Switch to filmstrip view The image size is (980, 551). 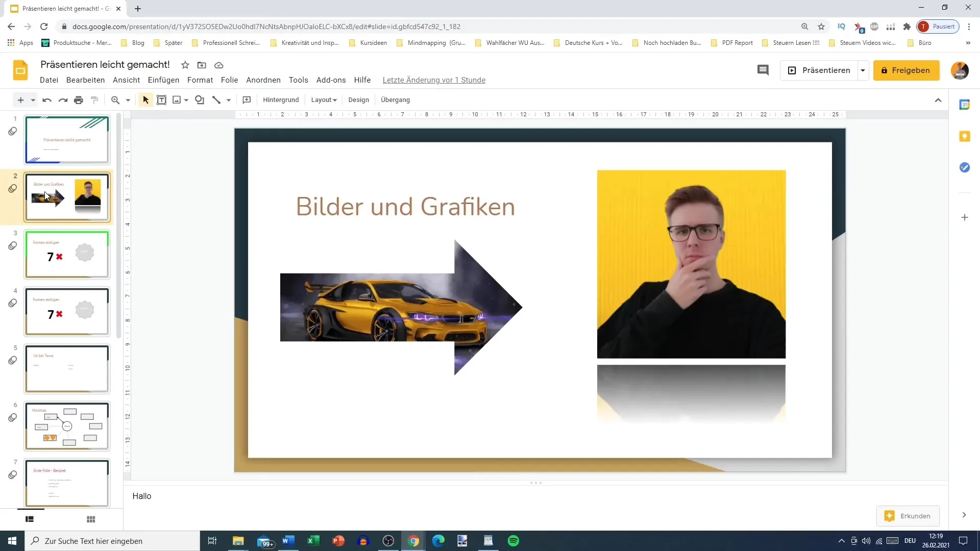tap(30, 519)
